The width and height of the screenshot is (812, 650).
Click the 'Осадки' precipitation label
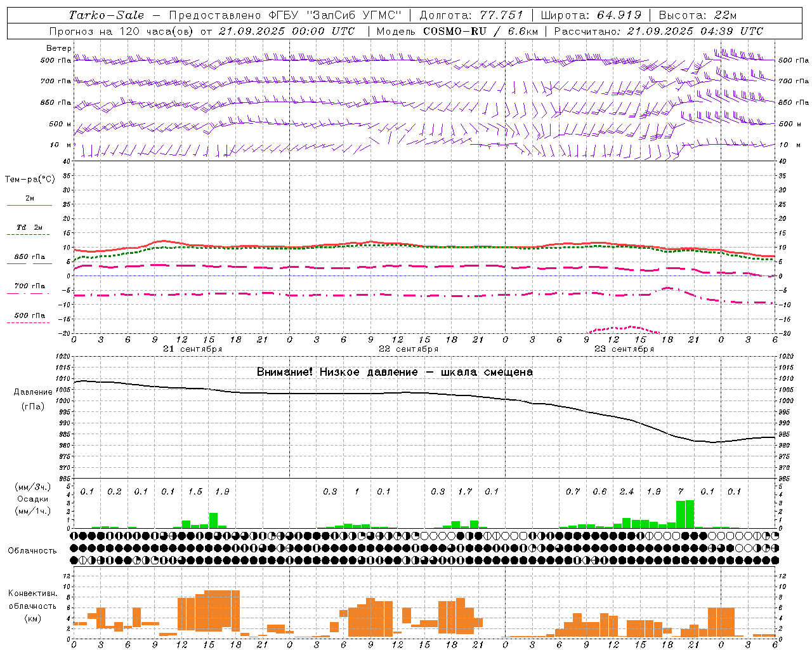point(32,500)
